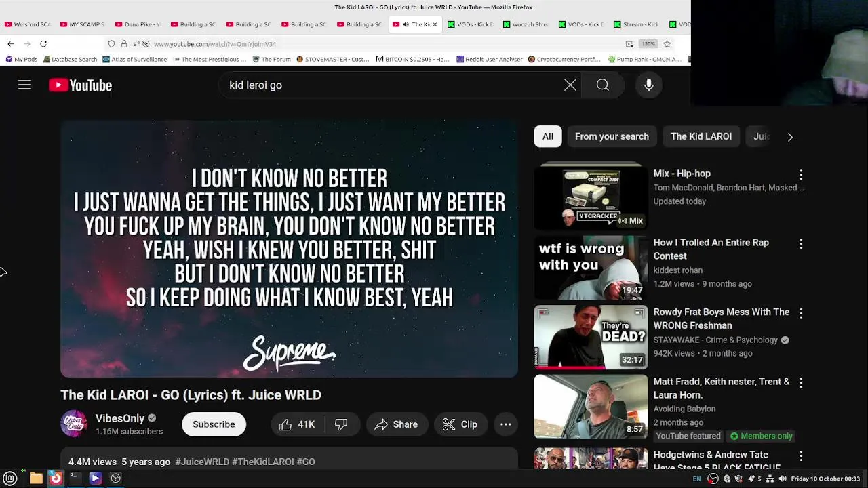Open the YouTube hamburger guide menu
The height and width of the screenshot is (488, 868).
(x=24, y=85)
